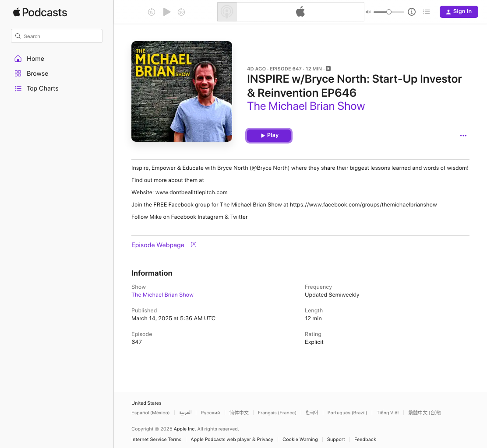Click the 'March 14, 2025 at 5:36 AM UTC' text
487x448 pixels.
(x=173, y=318)
